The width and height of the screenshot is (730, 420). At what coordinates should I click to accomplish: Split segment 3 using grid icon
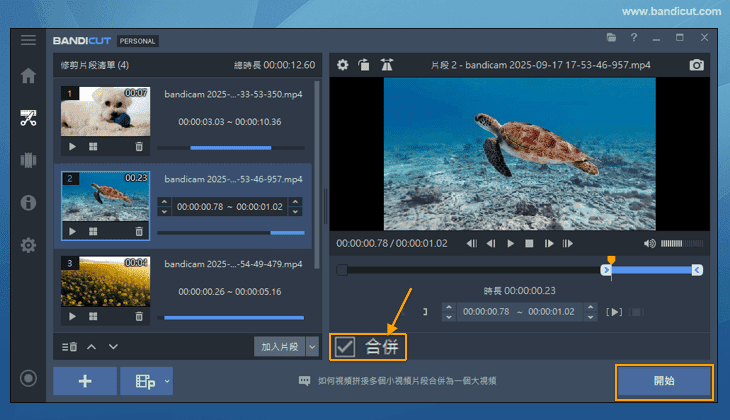tap(93, 316)
